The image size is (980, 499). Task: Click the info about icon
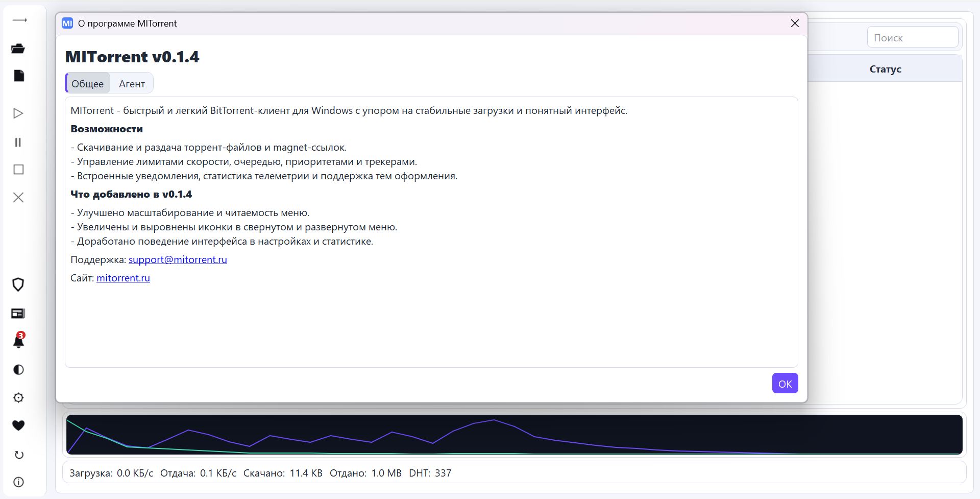click(x=18, y=482)
